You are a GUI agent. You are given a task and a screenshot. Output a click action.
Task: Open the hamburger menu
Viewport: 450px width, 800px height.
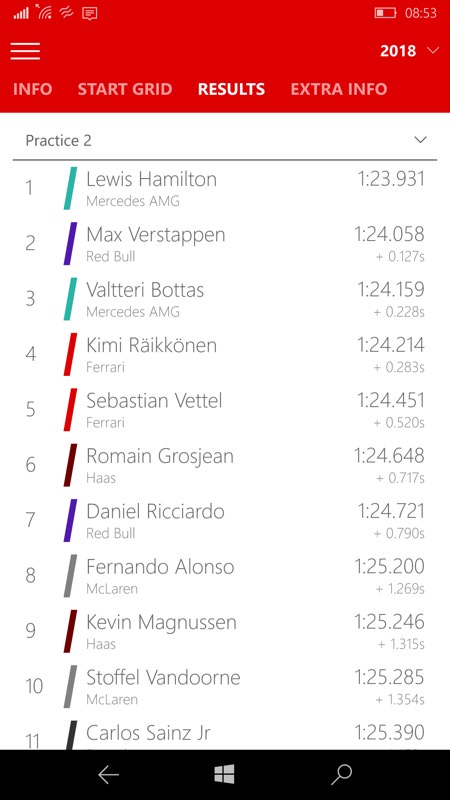(25, 51)
